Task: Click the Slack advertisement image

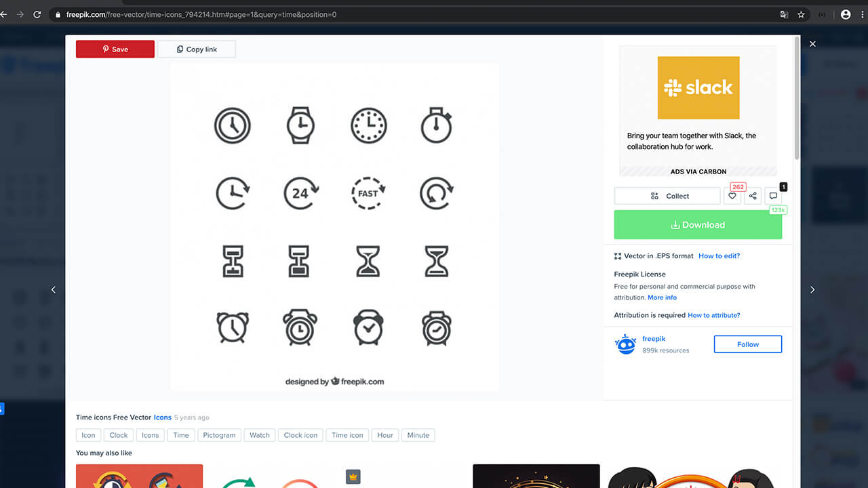Action: (x=698, y=88)
